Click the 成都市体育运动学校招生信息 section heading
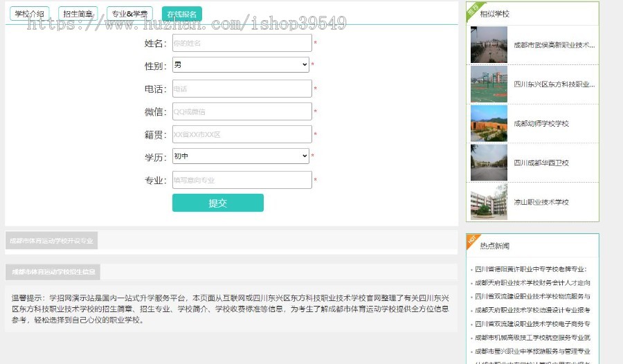Image resolution: width=623 pixels, height=364 pixels. click(x=53, y=272)
